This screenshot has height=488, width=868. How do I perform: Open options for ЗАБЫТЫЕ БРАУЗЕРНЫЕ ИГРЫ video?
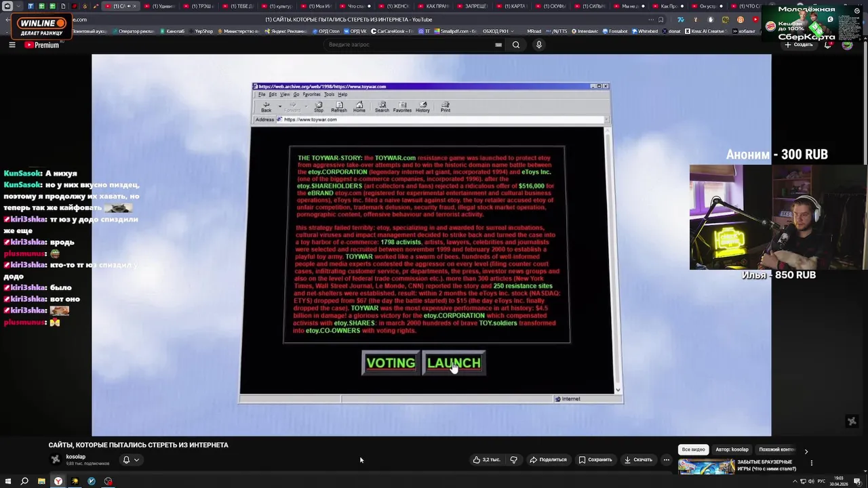pyautogui.click(x=812, y=464)
